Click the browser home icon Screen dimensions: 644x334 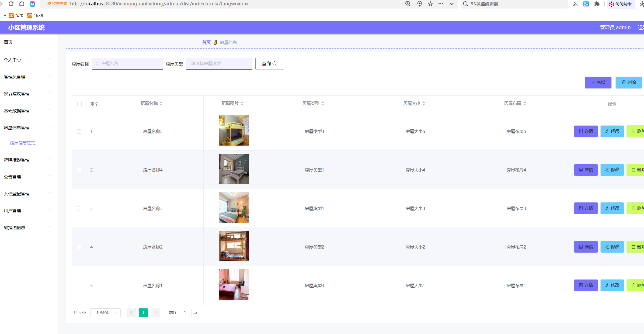pos(22,4)
